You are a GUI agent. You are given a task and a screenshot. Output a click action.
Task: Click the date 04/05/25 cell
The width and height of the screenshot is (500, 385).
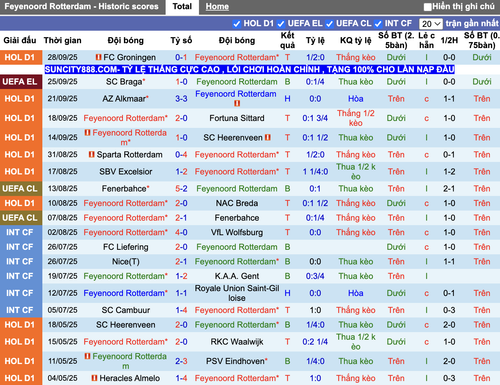tap(62, 378)
